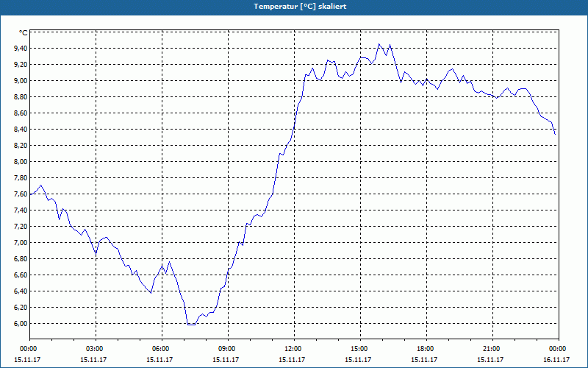Click the 21:00 time axis label
The height and width of the screenshot is (368, 588).
[490, 349]
